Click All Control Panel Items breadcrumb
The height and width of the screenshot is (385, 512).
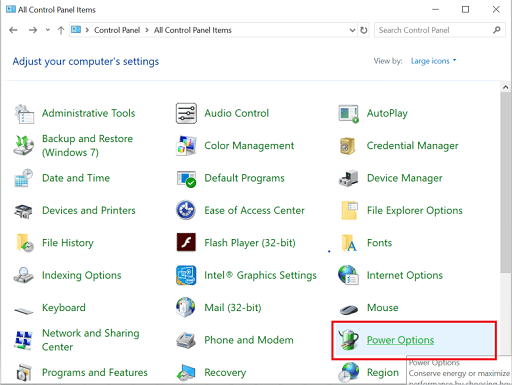(x=193, y=30)
